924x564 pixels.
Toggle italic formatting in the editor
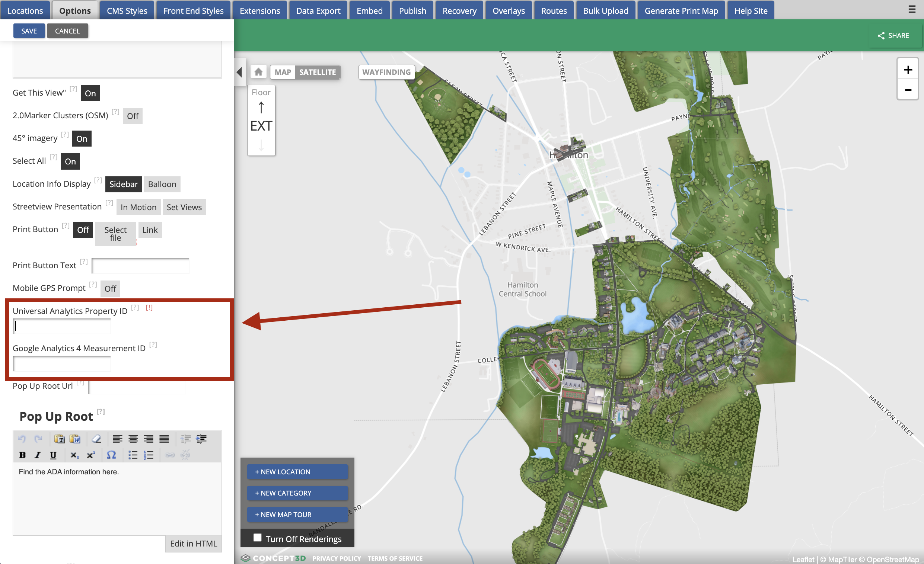point(38,455)
